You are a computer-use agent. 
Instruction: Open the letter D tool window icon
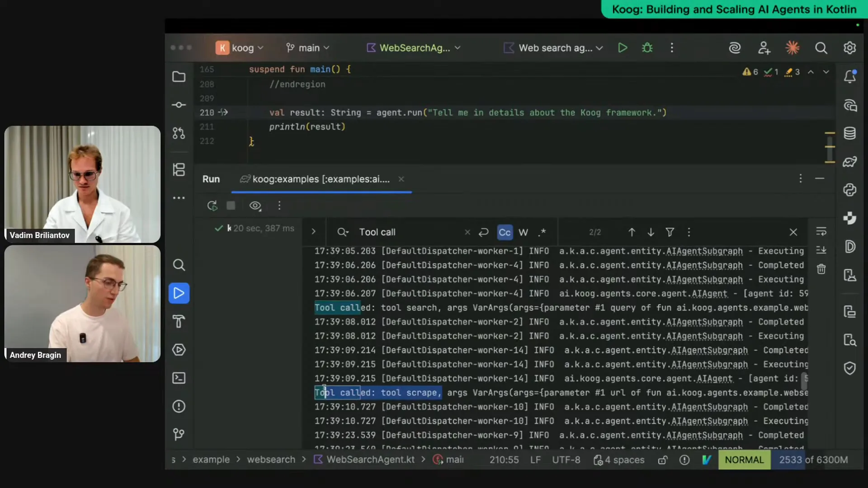tap(850, 247)
